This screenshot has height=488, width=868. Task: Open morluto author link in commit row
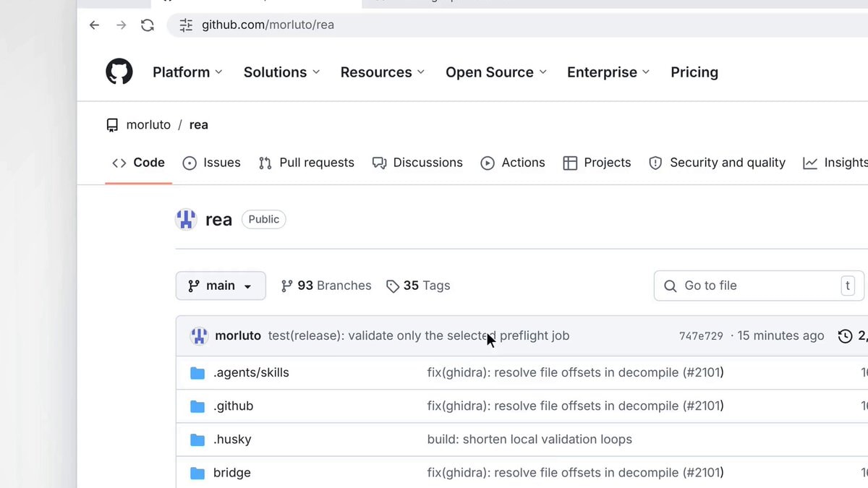(238, 335)
